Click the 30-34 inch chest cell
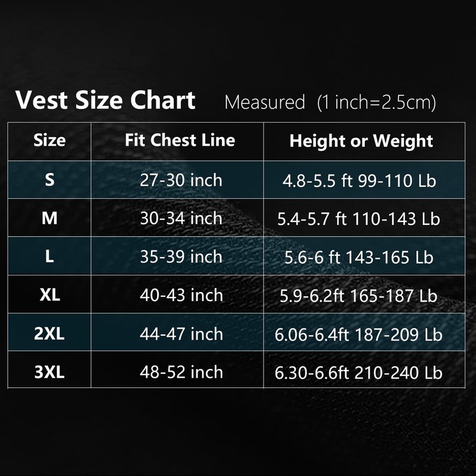The height and width of the screenshot is (476, 476). click(181, 218)
